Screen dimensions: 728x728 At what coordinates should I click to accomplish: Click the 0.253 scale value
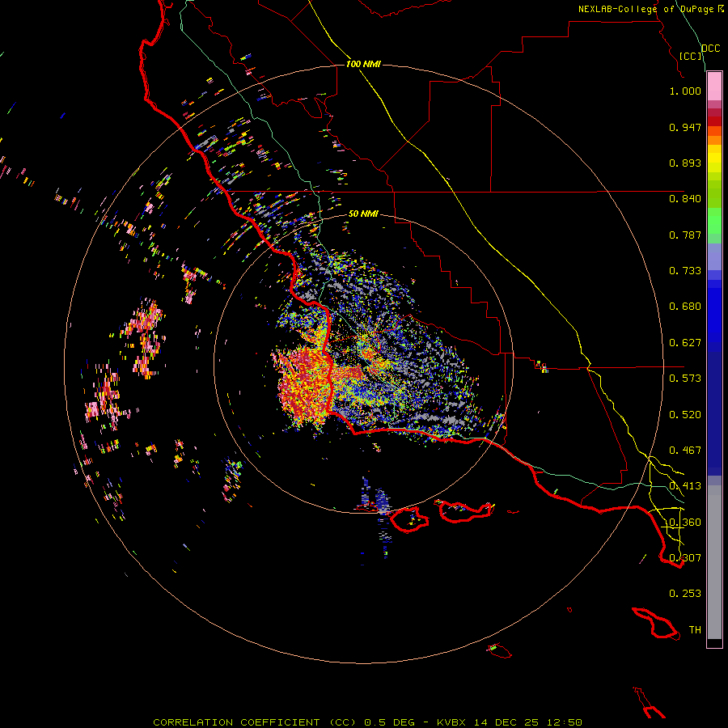685,594
